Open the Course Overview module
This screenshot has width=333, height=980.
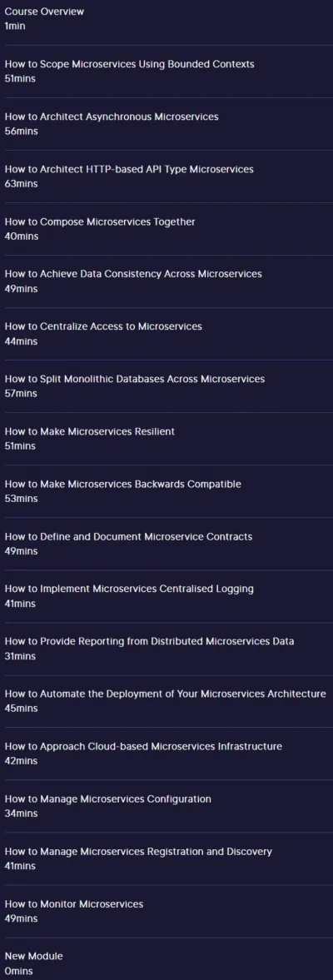[166, 19]
